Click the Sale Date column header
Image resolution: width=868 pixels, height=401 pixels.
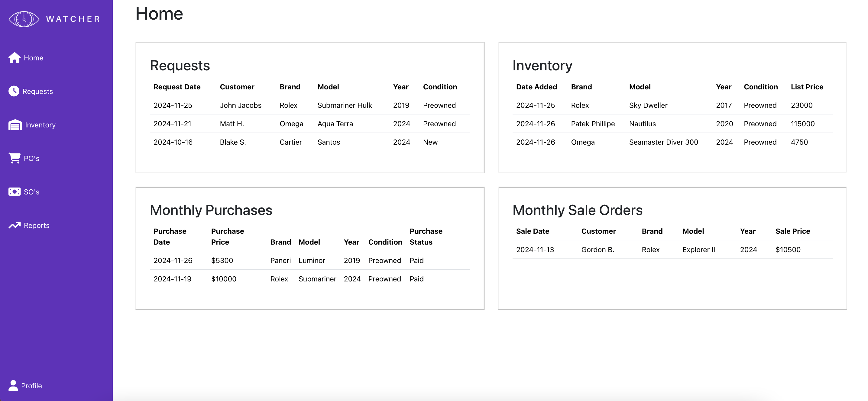(533, 231)
